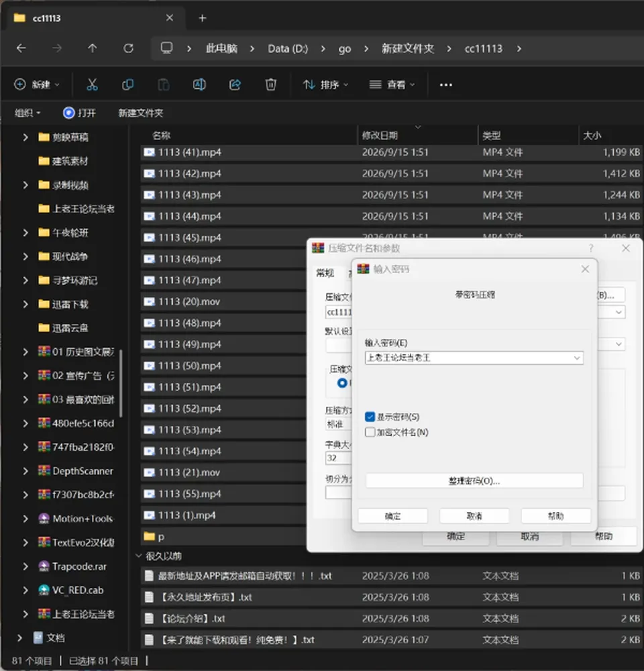Image resolution: width=644 pixels, height=671 pixels.
Task: Sort by 名称 column header
Action: (x=161, y=136)
